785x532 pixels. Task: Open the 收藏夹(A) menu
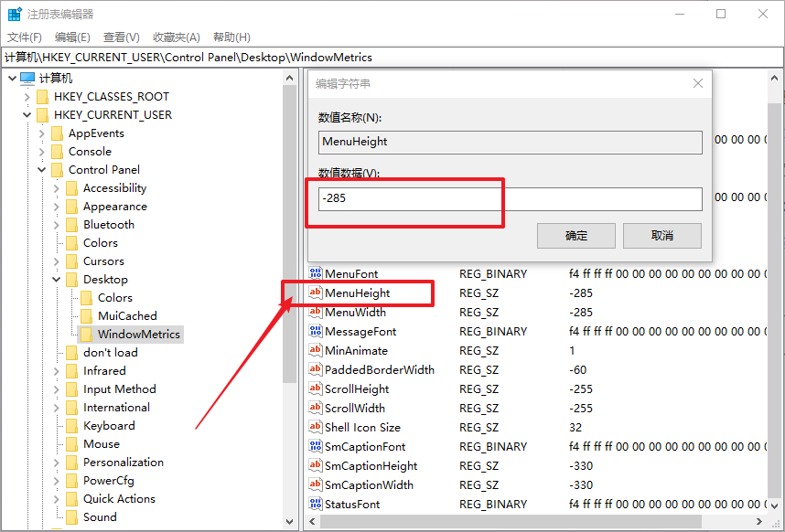[176, 37]
